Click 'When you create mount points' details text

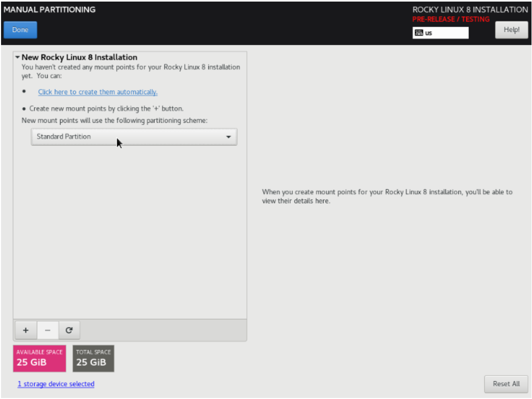point(387,196)
